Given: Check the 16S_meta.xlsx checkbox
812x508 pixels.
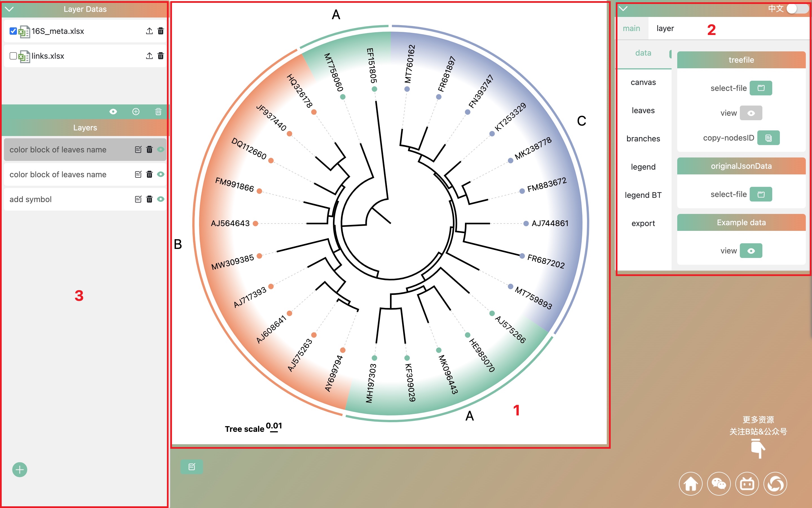Looking at the screenshot, I should pyautogui.click(x=13, y=31).
